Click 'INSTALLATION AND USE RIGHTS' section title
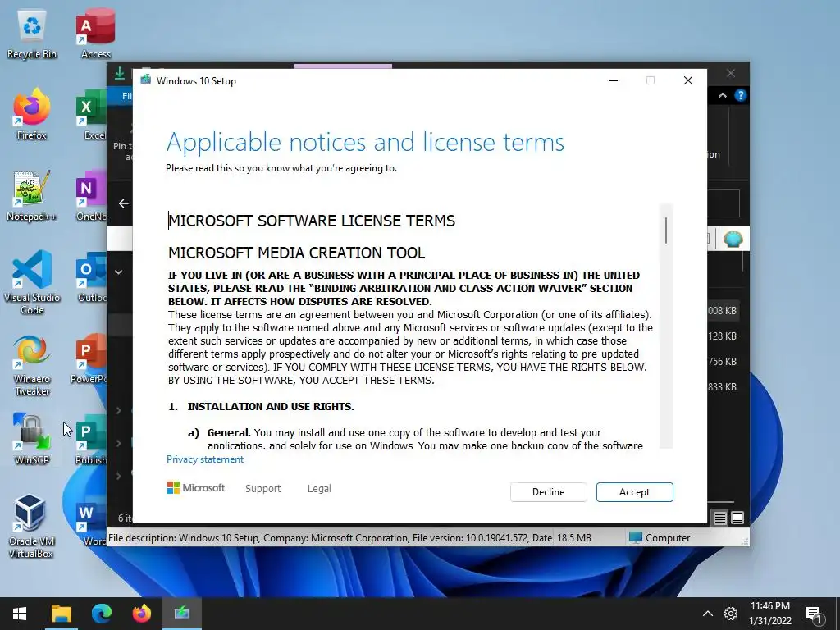This screenshot has width=840, height=630. (271, 407)
